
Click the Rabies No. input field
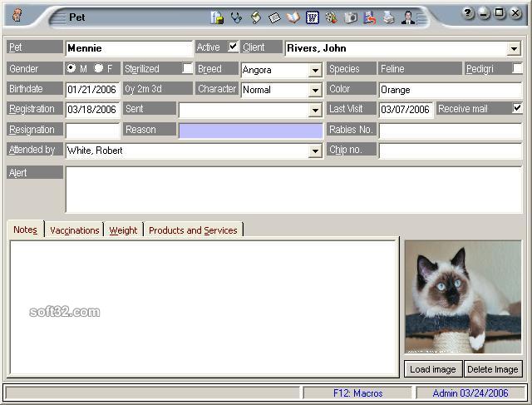(451, 131)
